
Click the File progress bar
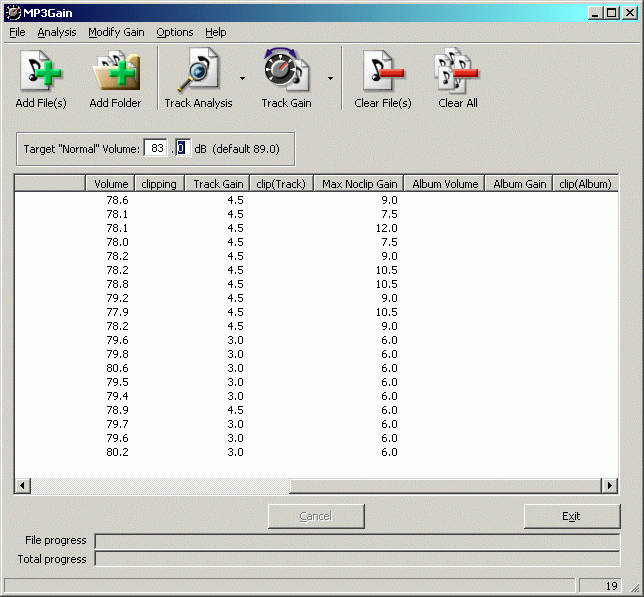click(x=357, y=541)
